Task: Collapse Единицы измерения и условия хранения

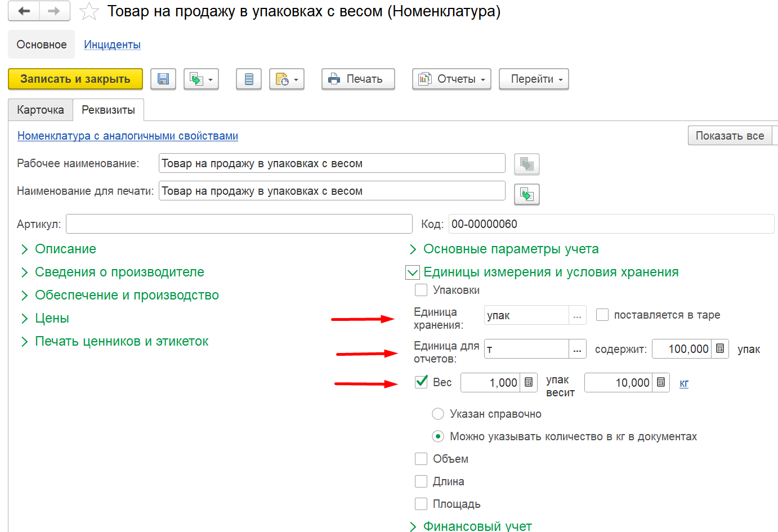Action: pyautogui.click(x=413, y=272)
